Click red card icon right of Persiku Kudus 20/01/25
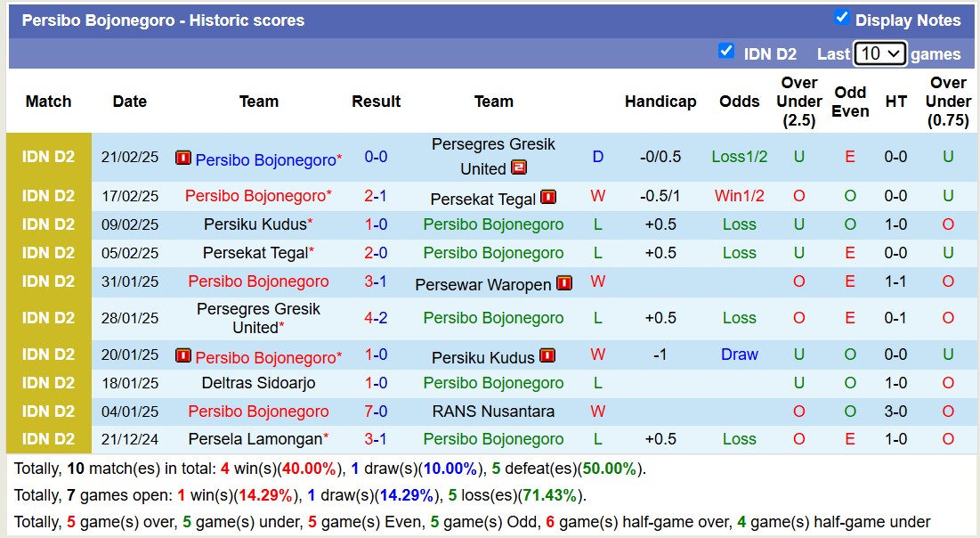 tap(547, 355)
